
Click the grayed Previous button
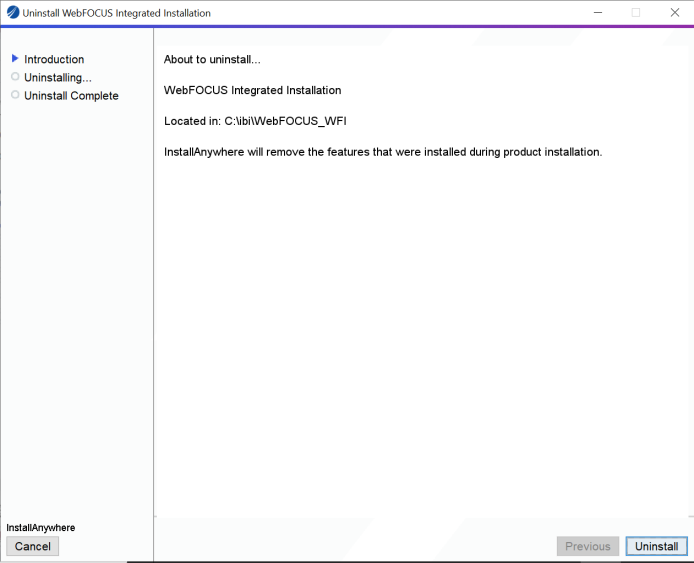coord(587,546)
